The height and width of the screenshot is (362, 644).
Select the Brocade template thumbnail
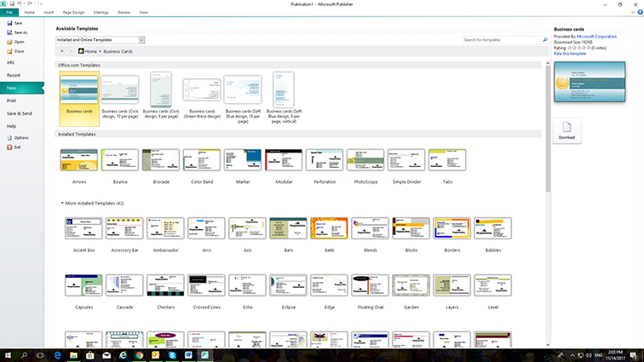point(161,160)
